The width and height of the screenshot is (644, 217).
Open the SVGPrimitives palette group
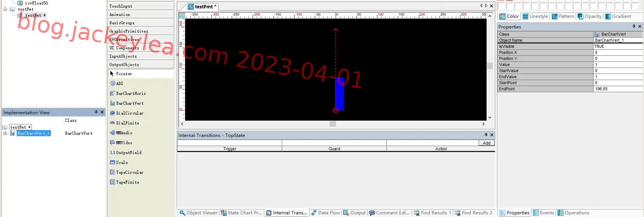[x=141, y=39]
